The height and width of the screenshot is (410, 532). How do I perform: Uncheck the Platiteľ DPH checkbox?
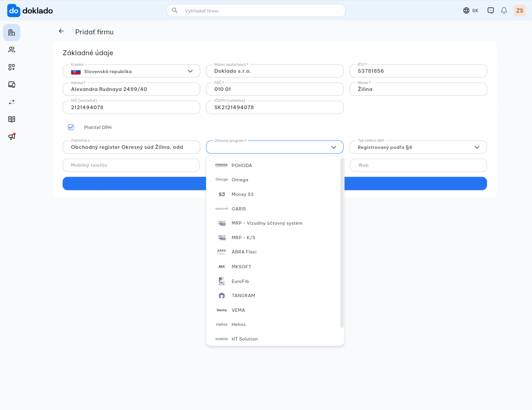coord(71,127)
